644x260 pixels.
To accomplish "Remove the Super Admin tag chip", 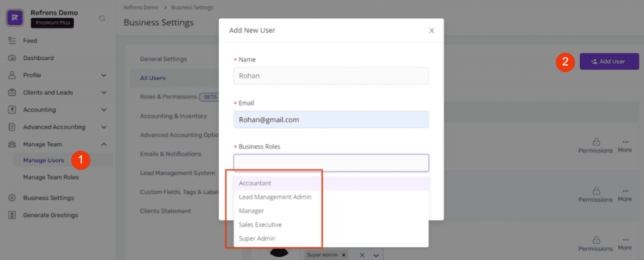I will click(343, 255).
